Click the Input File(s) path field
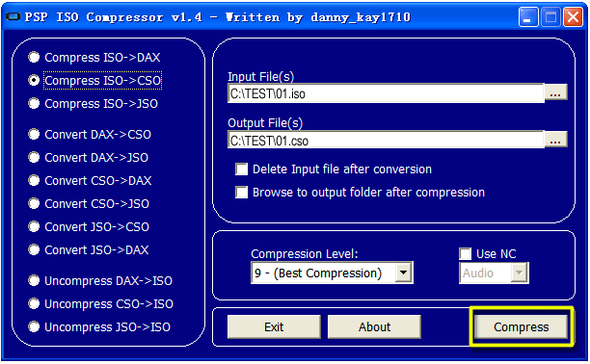The width and height of the screenshot is (590, 364). pyautogui.click(x=386, y=93)
